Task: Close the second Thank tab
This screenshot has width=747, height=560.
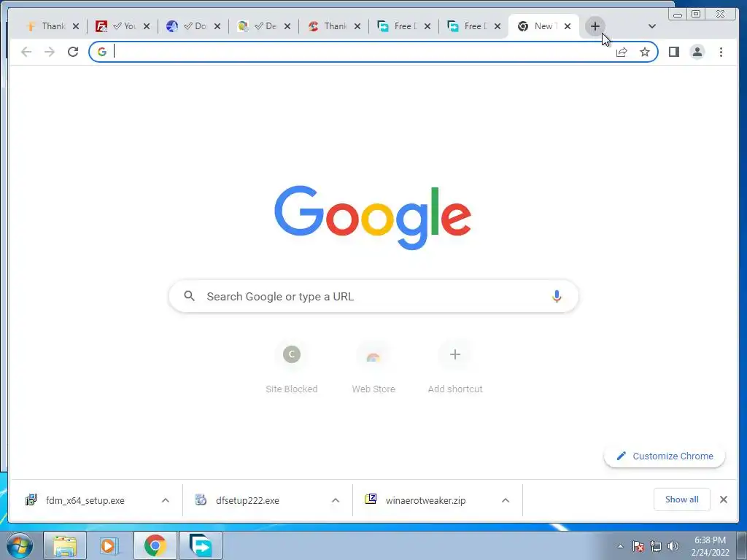Action: (357, 26)
